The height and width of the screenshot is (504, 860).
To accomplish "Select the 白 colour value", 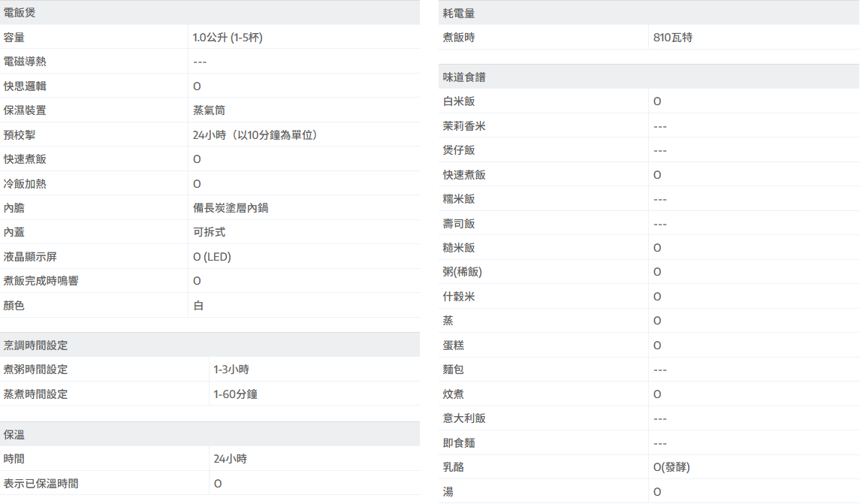I will click(198, 306).
